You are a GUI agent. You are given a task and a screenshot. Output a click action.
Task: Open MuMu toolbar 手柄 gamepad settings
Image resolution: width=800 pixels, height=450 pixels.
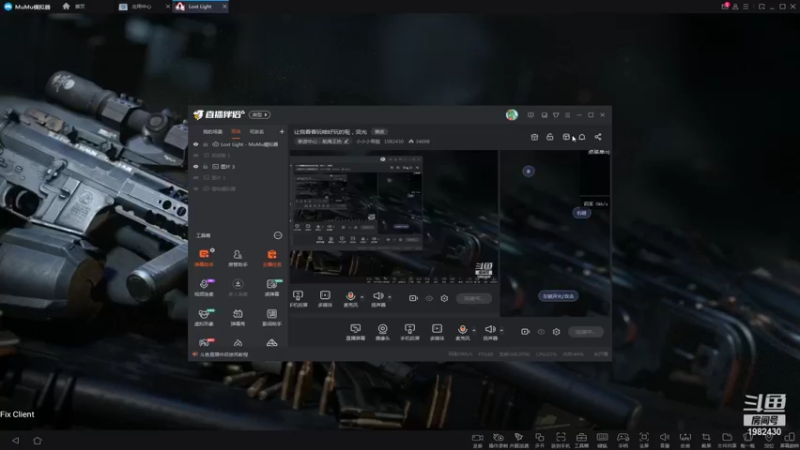(623, 440)
